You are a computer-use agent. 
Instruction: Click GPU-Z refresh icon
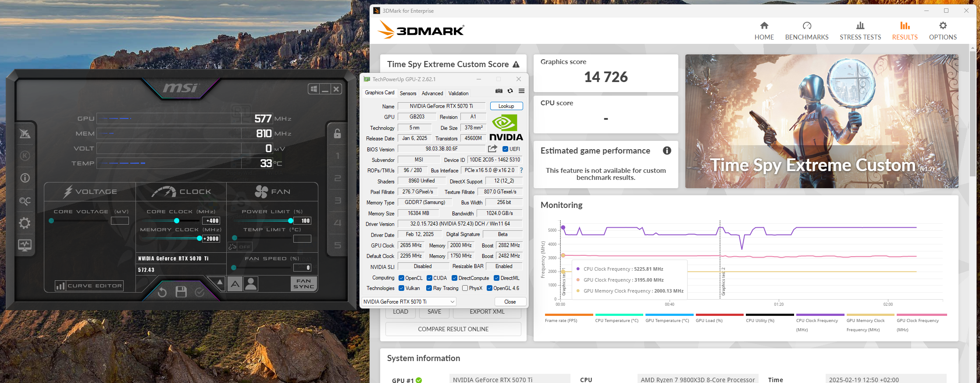(510, 91)
